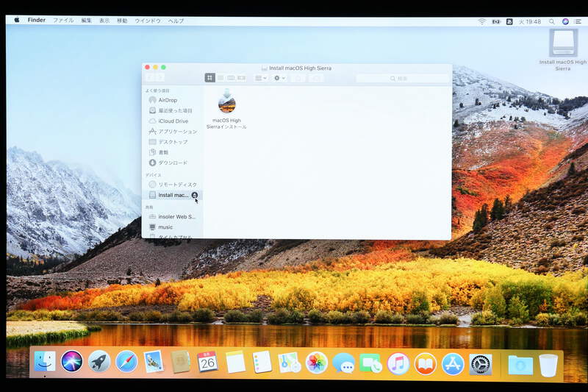Image resolution: width=588 pixels, height=392 pixels.
Task: Open iTunes from the Dock
Action: 398,363
